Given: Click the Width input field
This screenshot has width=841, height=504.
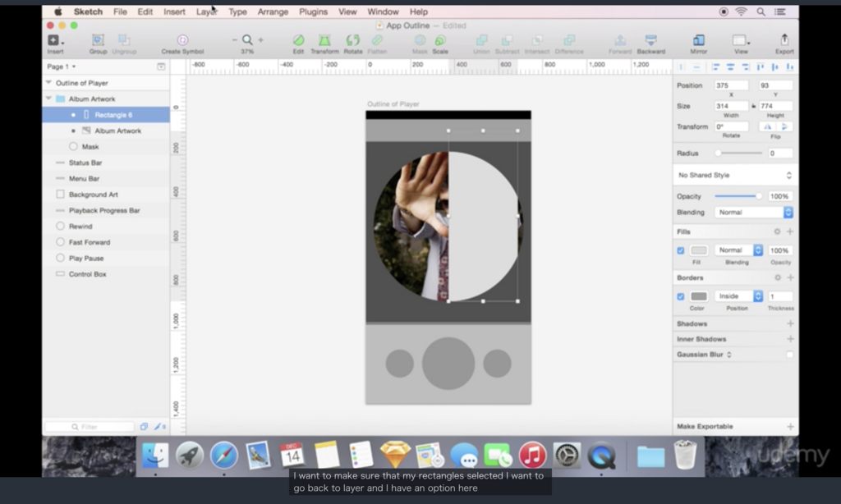Looking at the screenshot, I should [x=731, y=106].
